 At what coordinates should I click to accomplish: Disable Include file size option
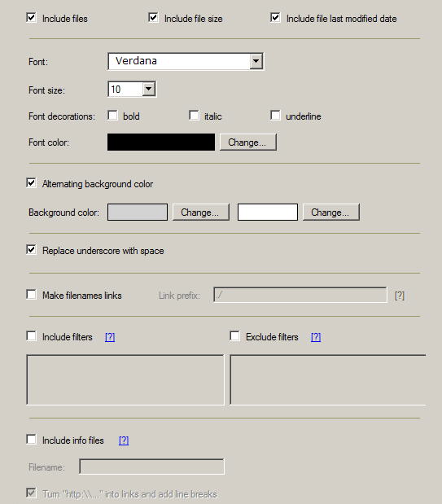(x=153, y=17)
